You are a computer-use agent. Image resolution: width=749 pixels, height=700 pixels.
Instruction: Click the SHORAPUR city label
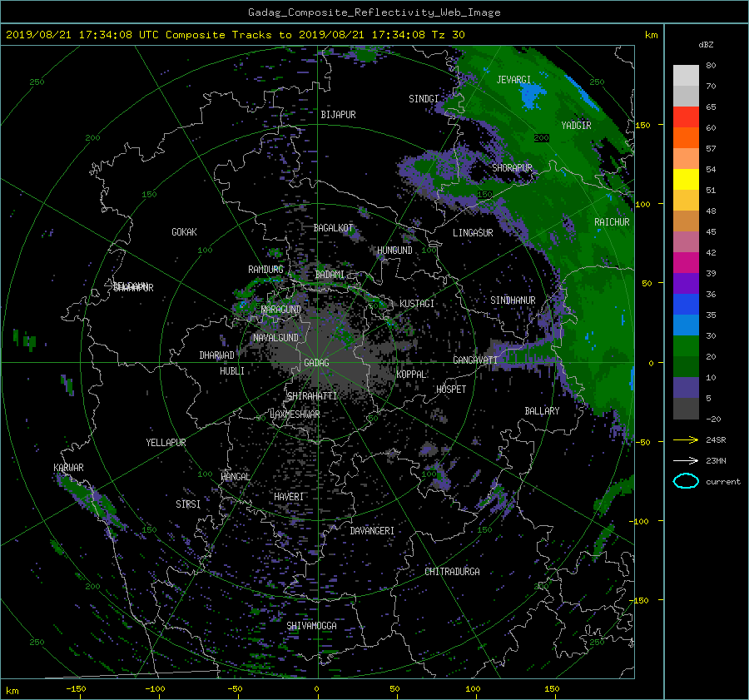[x=512, y=167]
